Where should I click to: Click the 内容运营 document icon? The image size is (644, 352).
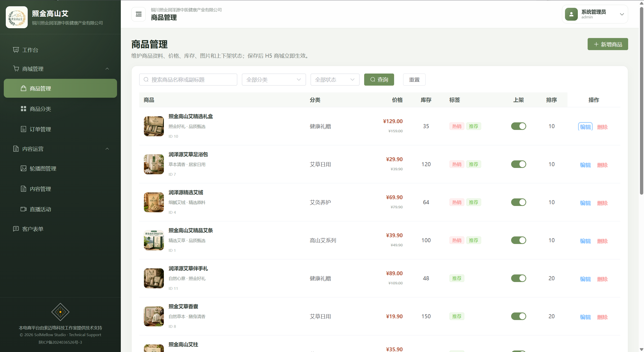16,149
